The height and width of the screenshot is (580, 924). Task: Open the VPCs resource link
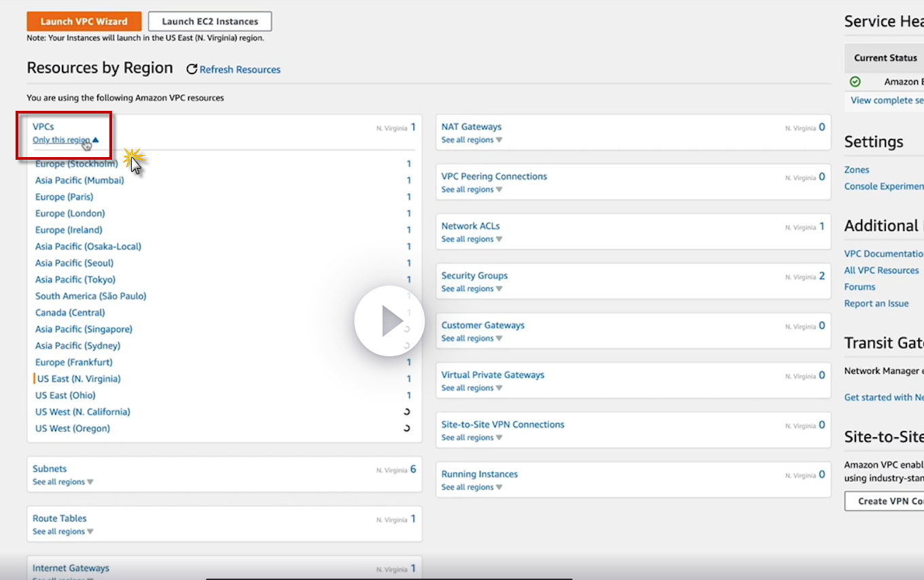[x=43, y=126]
